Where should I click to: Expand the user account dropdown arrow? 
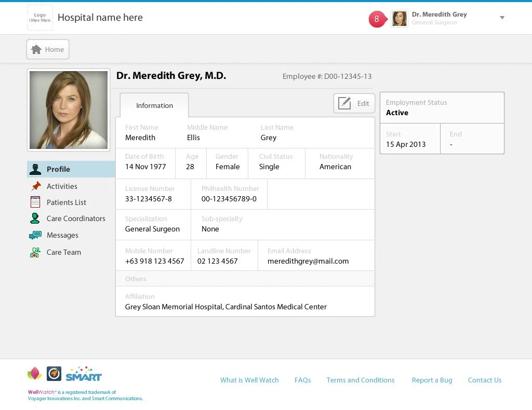pos(502,18)
